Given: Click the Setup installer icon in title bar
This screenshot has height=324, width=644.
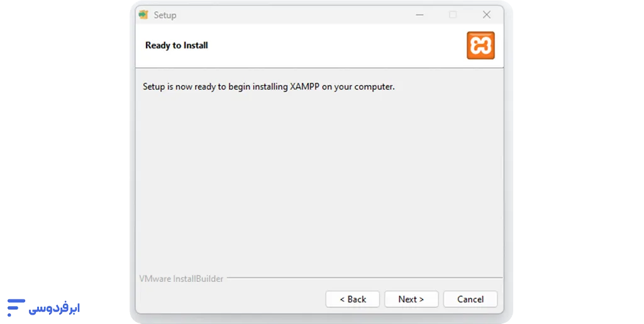Looking at the screenshot, I should [143, 14].
